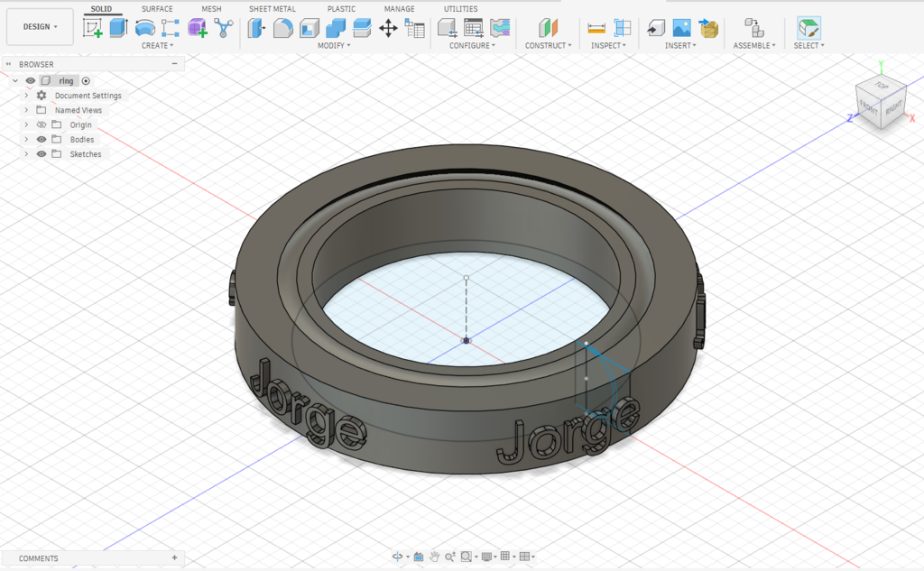Viewport: 924px width, 571px height.
Task: Open the Insert dropdown menu
Action: 680,45
